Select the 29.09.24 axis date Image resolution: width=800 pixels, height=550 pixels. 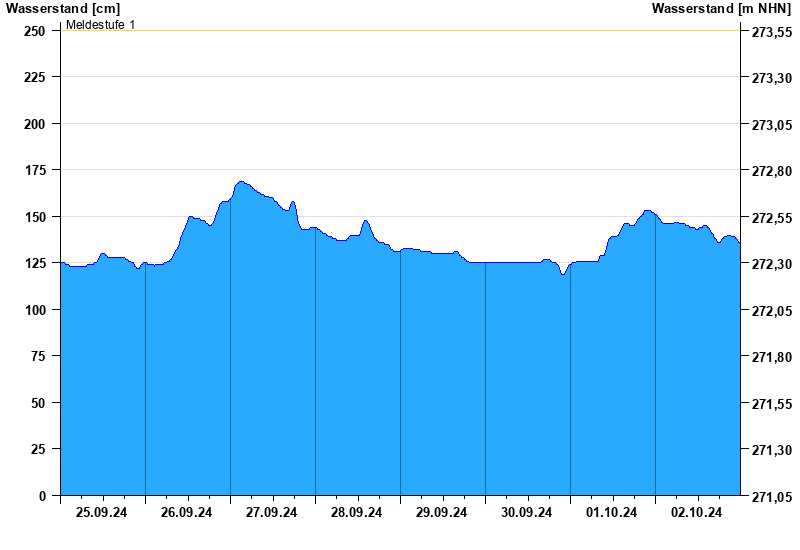click(442, 513)
